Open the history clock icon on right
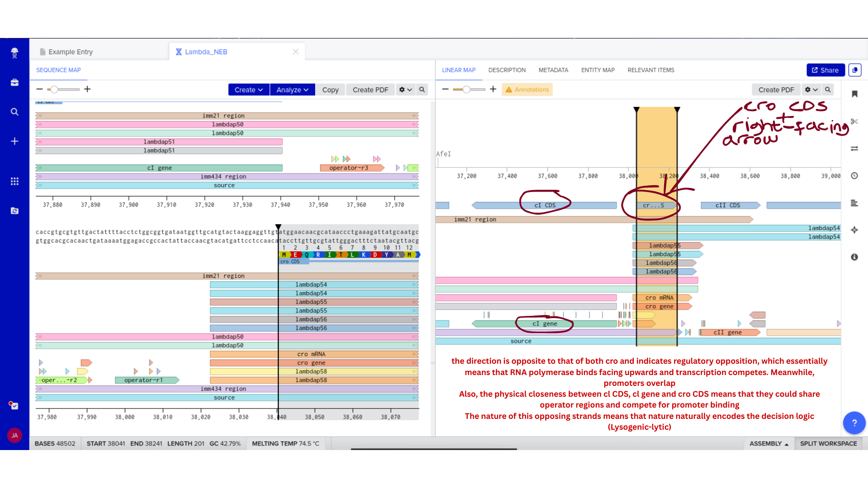Viewport: 868px width, 488px height. pyautogui.click(x=854, y=176)
